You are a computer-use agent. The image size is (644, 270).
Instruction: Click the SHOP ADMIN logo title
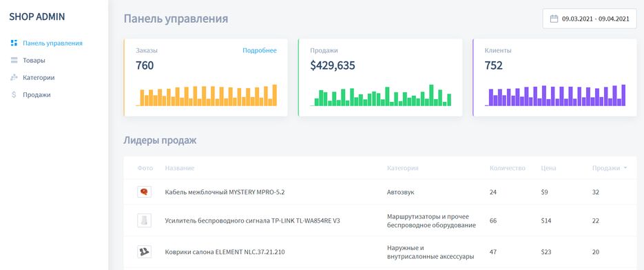[37, 17]
